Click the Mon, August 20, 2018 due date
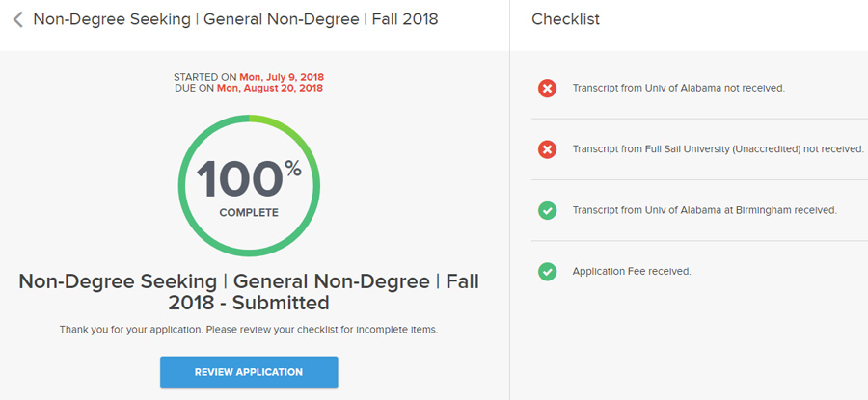 tap(269, 88)
